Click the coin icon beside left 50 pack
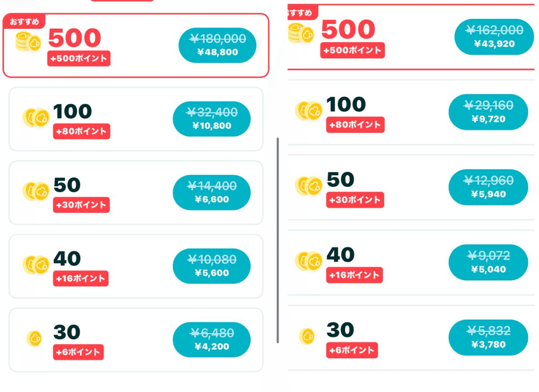539x392 pixels. (x=36, y=191)
